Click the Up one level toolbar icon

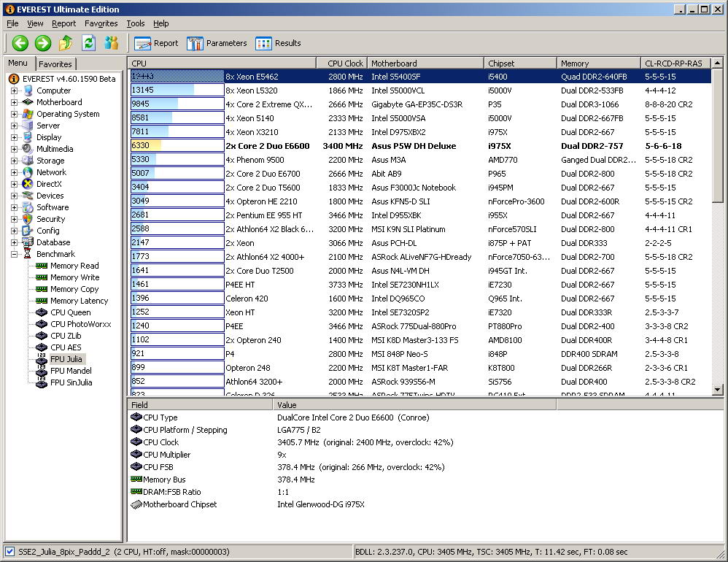click(66, 43)
